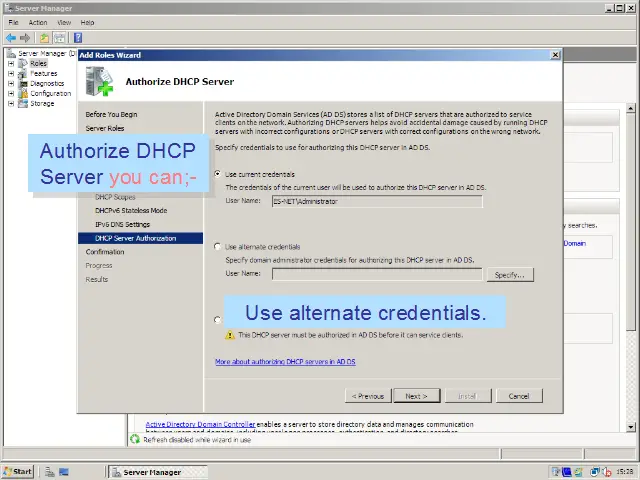
Task: Expand the Storage tree node
Action: [x=11, y=104]
